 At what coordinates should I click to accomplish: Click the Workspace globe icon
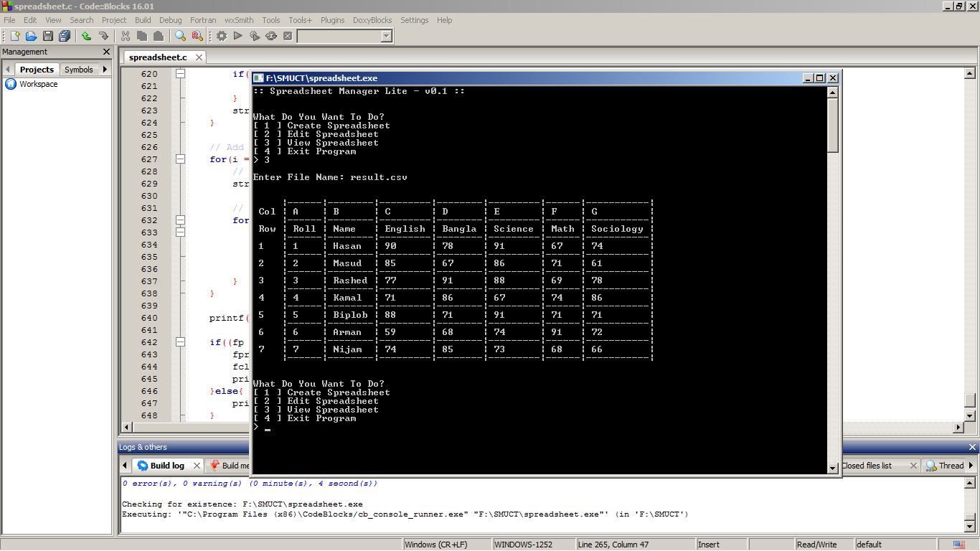pos(11,84)
